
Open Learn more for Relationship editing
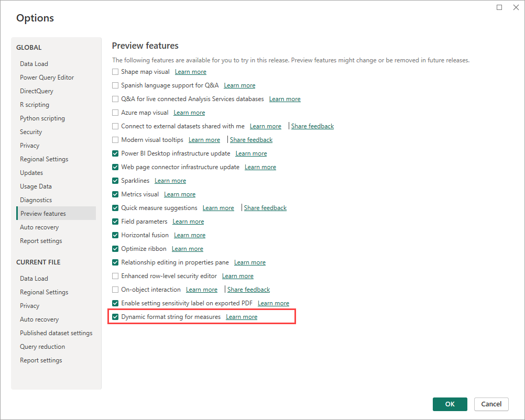[x=250, y=262]
